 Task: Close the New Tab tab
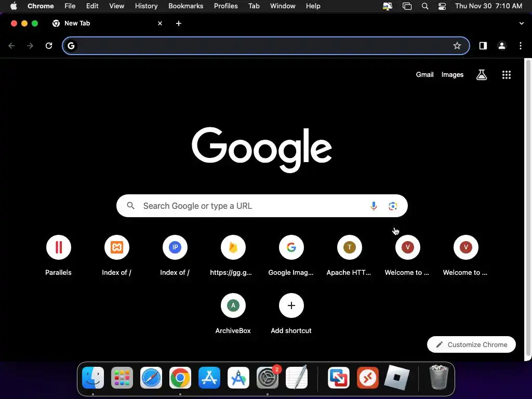coord(160,23)
